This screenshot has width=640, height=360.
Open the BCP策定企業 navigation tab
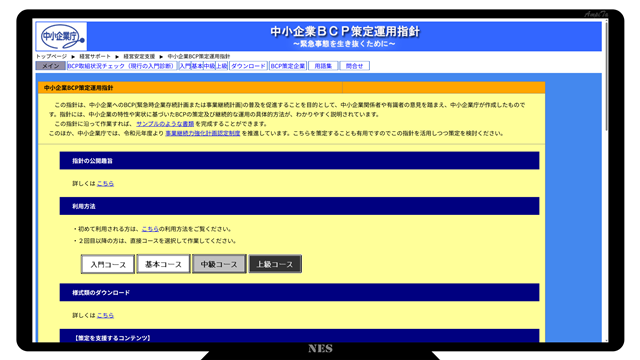287,66
